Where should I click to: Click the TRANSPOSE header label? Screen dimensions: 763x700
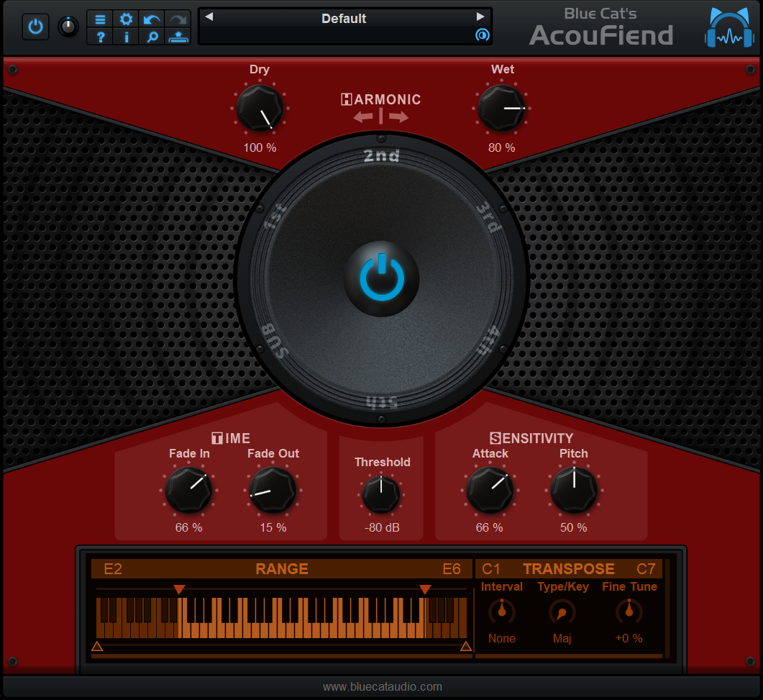569,569
